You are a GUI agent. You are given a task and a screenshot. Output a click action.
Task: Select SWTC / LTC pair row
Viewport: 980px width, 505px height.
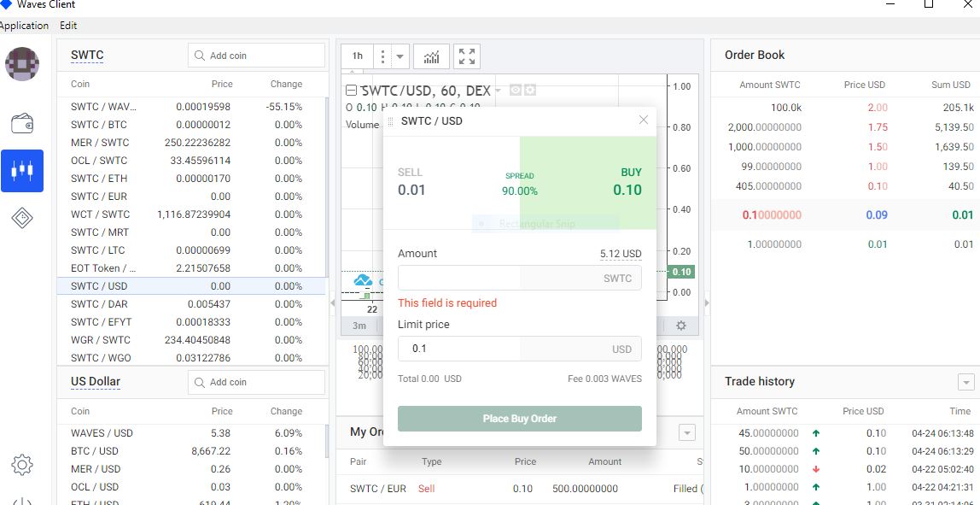[191, 250]
